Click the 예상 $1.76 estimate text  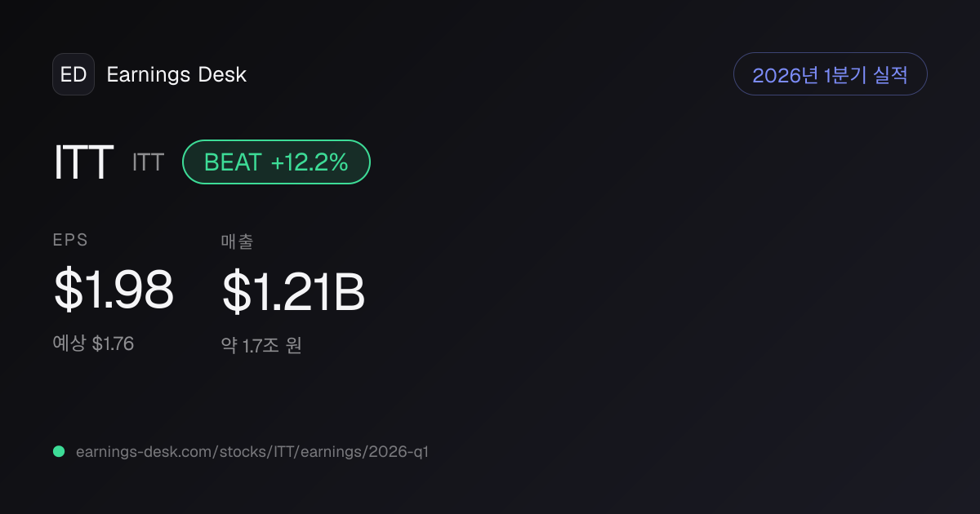pos(93,343)
